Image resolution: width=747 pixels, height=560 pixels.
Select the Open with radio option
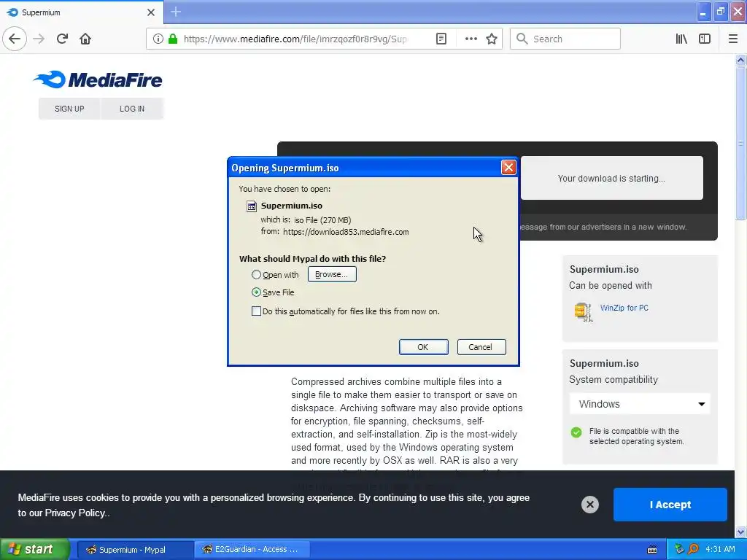pyautogui.click(x=256, y=275)
